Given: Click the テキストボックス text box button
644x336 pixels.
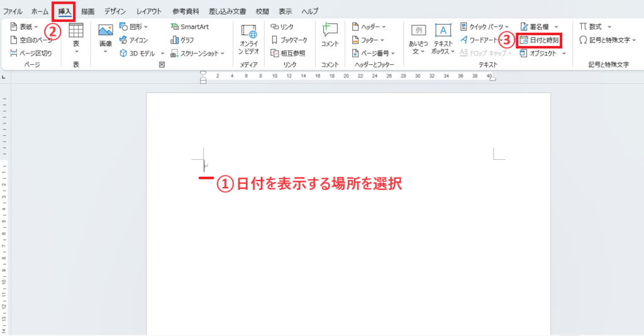Looking at the screenshot, I should click(x=443, y=39).
